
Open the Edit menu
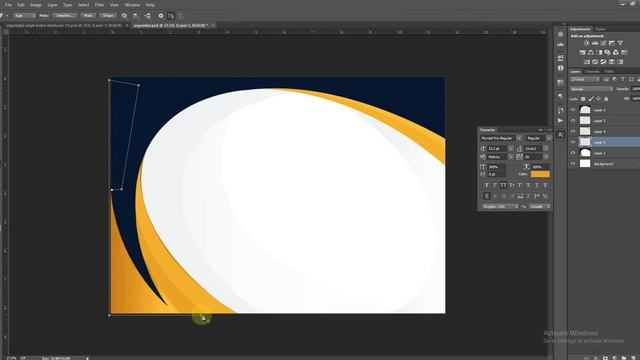21,5
